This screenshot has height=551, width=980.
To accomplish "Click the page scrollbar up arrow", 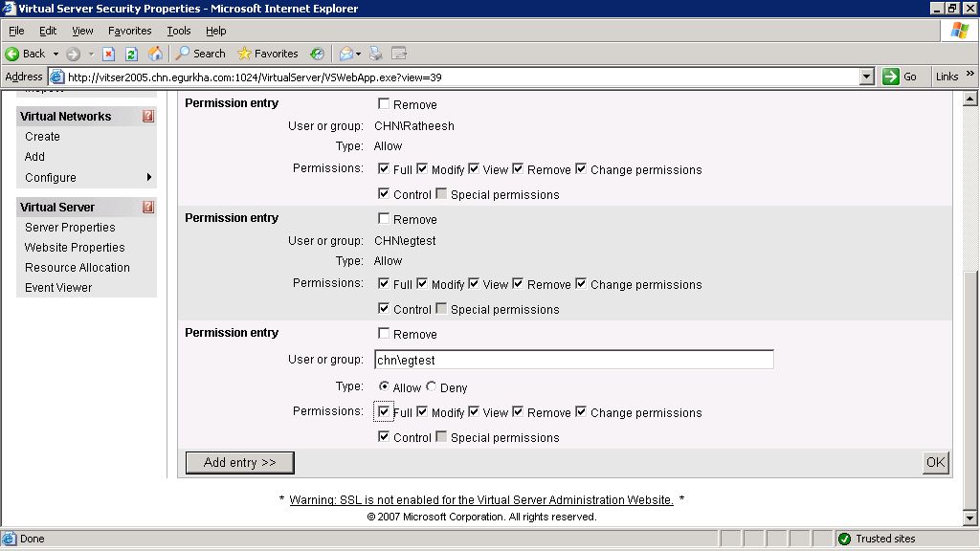I will click(x=970, y=99).
